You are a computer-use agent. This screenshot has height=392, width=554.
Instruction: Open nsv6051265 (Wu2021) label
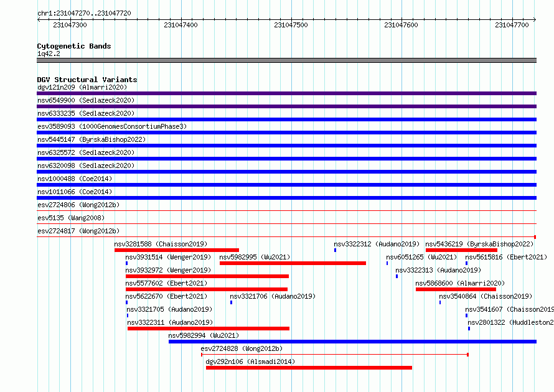click(x=421, y=257)
